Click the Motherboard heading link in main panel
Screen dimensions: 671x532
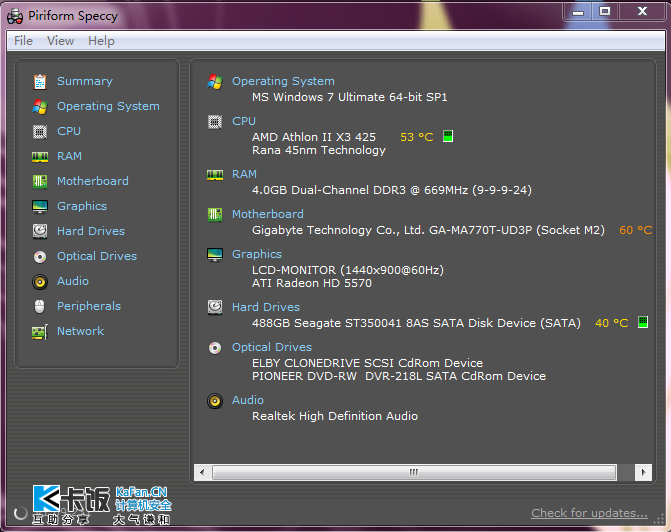tap(268, 214)
